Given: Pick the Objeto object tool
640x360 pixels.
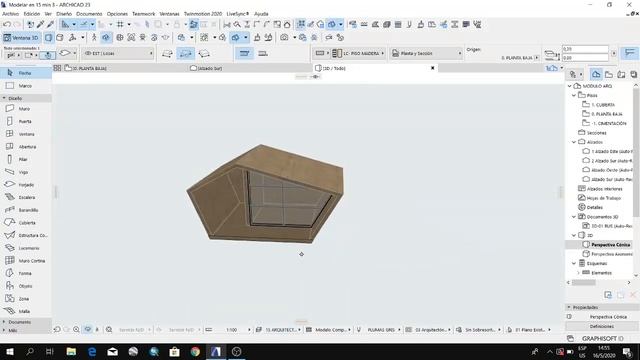Looking at the screenshot, I should pyautogui.click(x=25, y=286).
